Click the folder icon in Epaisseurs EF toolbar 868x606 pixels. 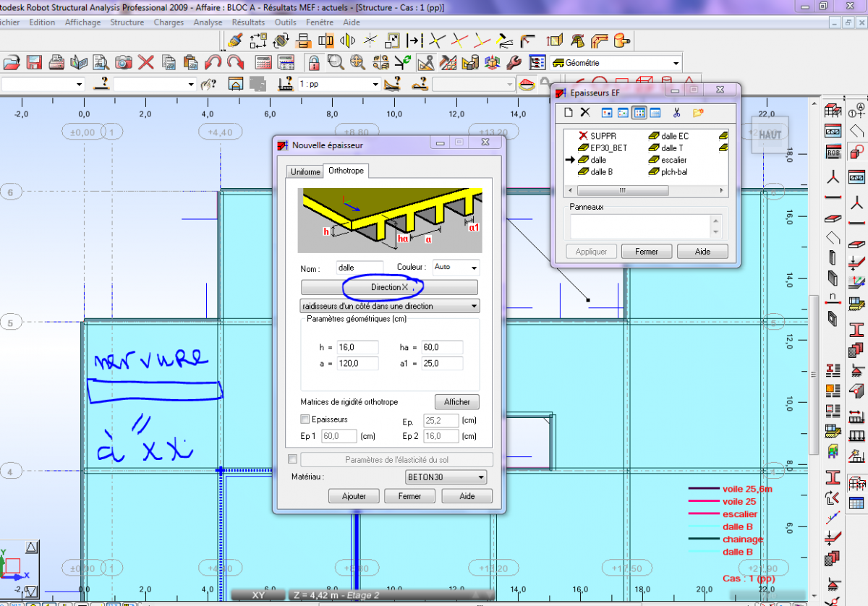pyautogui.click(x=697, y=112)
